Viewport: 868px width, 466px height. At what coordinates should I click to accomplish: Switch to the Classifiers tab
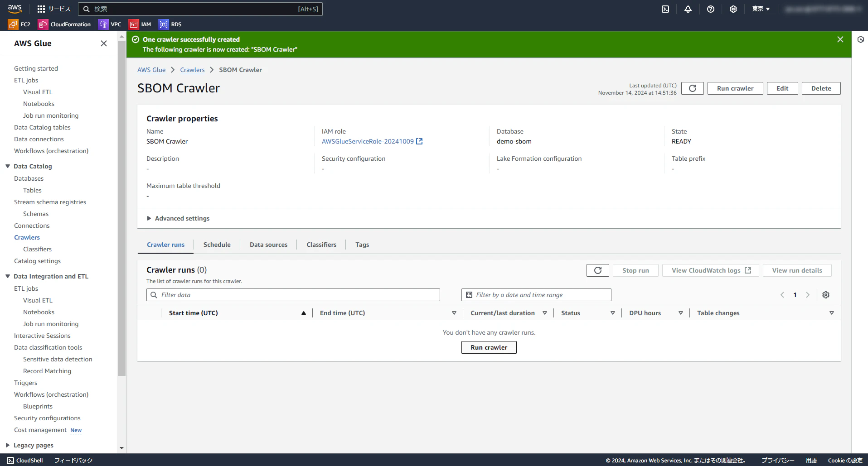[321, 245]
